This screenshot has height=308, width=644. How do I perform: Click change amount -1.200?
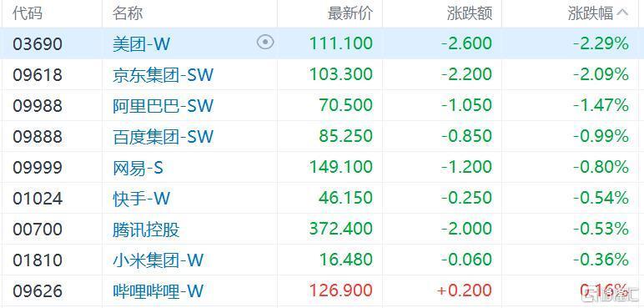coord(467,167)
